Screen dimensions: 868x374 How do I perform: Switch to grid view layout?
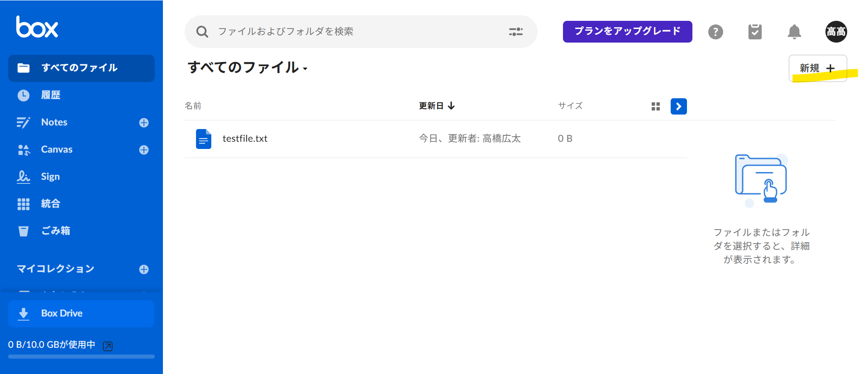pos(655,106)
